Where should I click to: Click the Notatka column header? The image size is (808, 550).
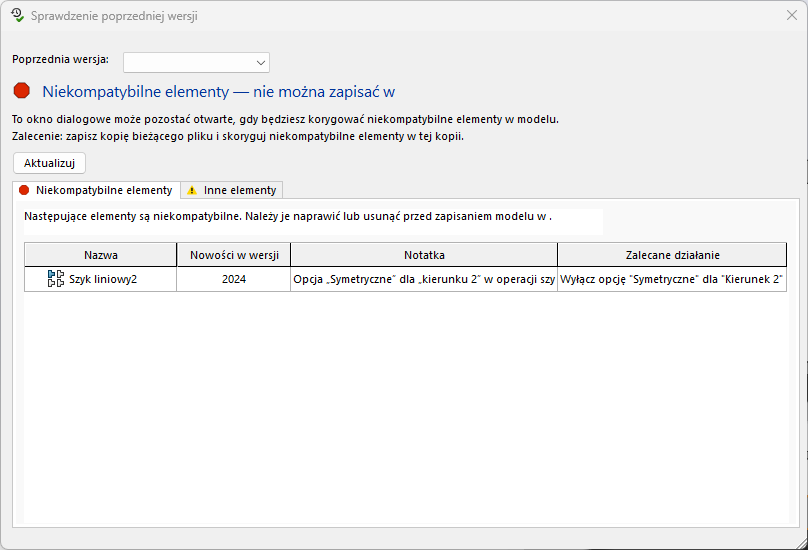pyautogui.click(x=424, y=255)
